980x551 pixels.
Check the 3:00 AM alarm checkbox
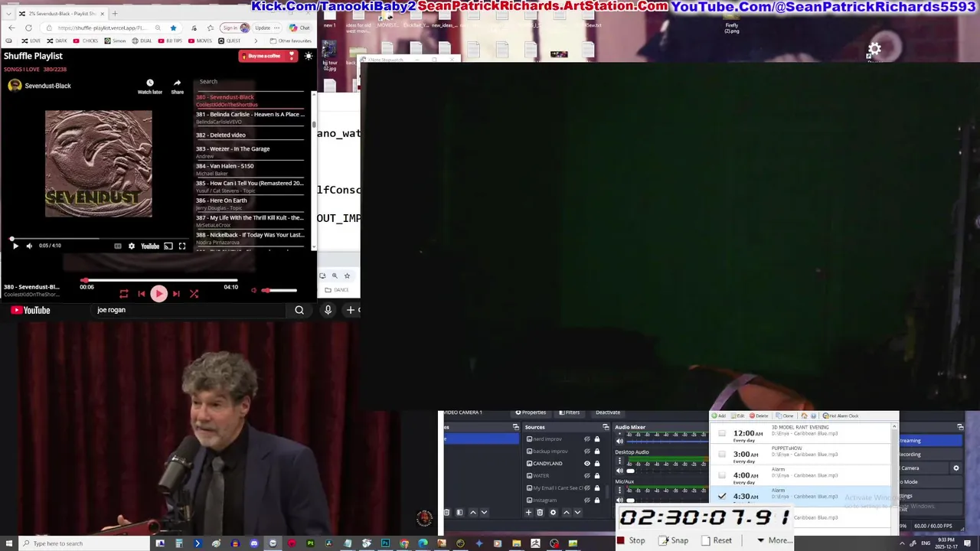point(722,454)
